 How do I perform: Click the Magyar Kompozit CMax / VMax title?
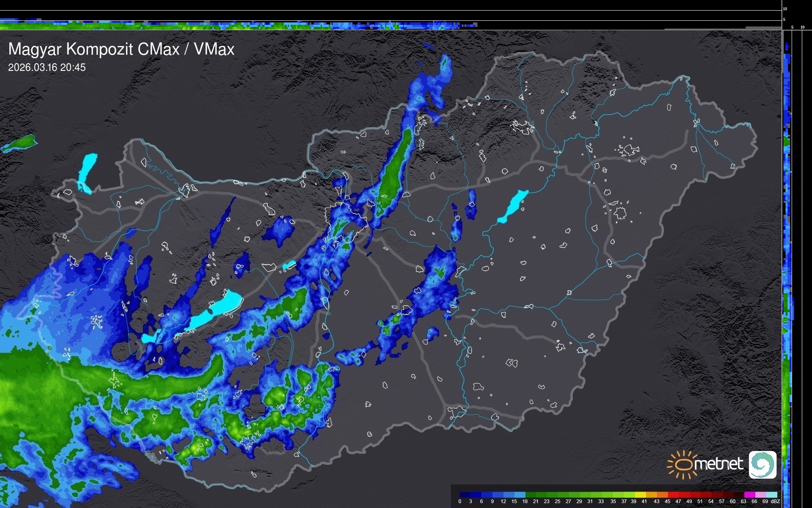click(121, 49)
